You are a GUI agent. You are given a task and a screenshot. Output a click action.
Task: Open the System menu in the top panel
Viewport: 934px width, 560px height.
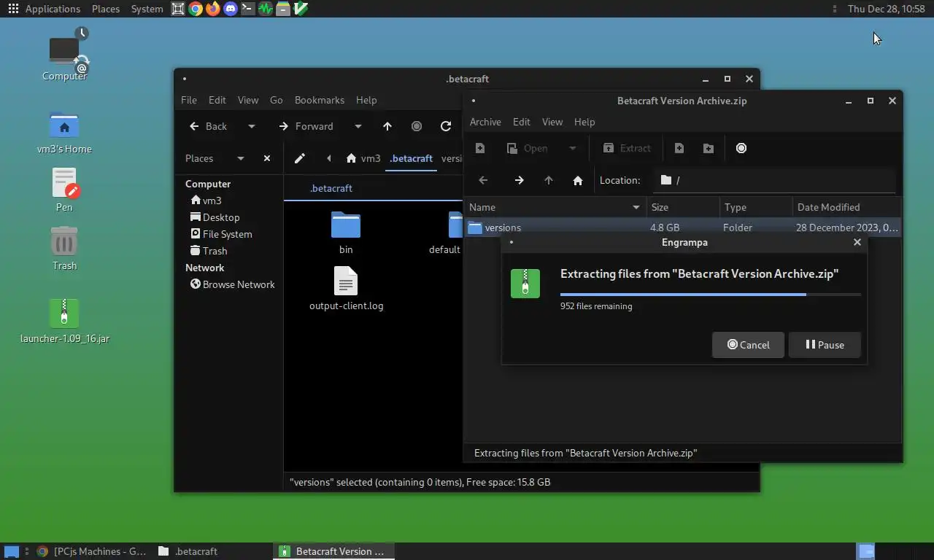pos(147,9)
